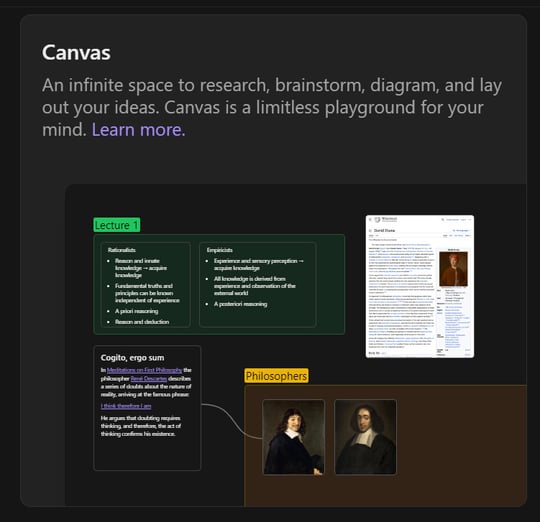The height and width of the screenshot is (522, 540).
Task: Select the green Lecture 1 group label
Action: point(117,225)
